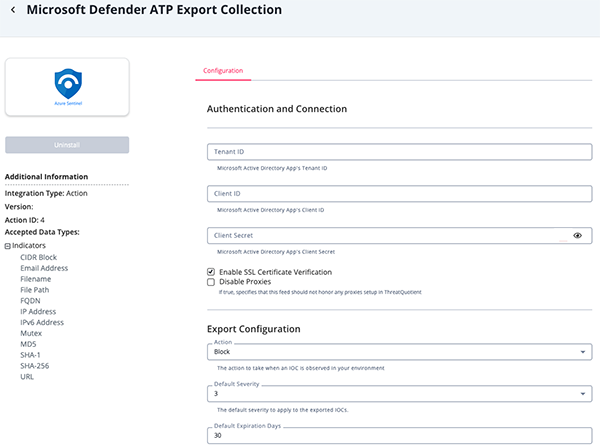Open the Default Severity dropdown
Screen dimensions: 600x448
pos(399,394)
